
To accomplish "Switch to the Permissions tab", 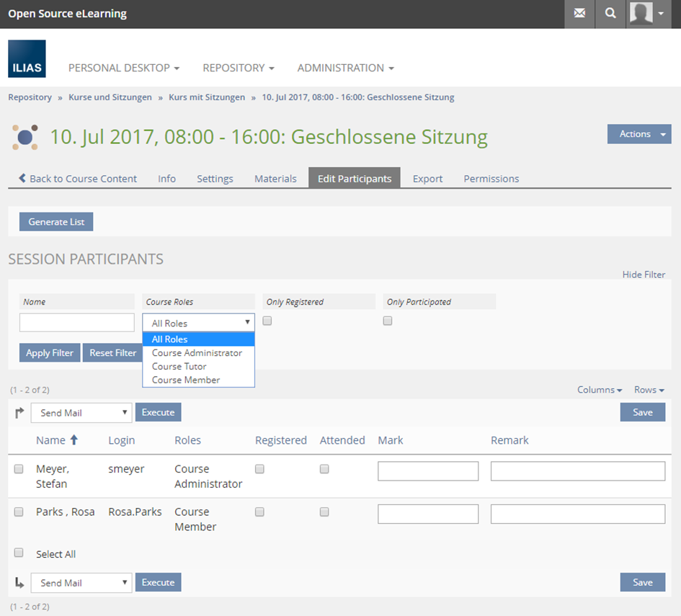I will [x=491, y=179].
